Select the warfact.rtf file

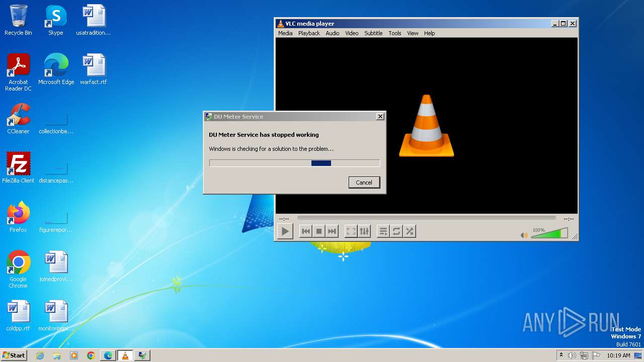(93, 69)
